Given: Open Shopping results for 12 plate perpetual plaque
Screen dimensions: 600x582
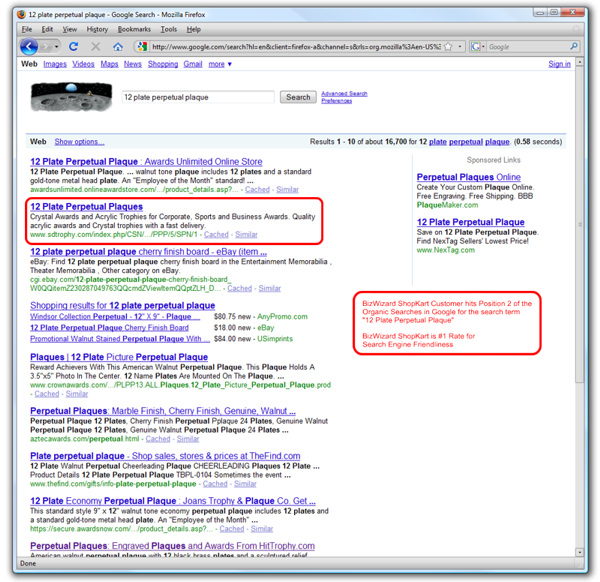Looking at the screenshot, I should pos(122,305).
